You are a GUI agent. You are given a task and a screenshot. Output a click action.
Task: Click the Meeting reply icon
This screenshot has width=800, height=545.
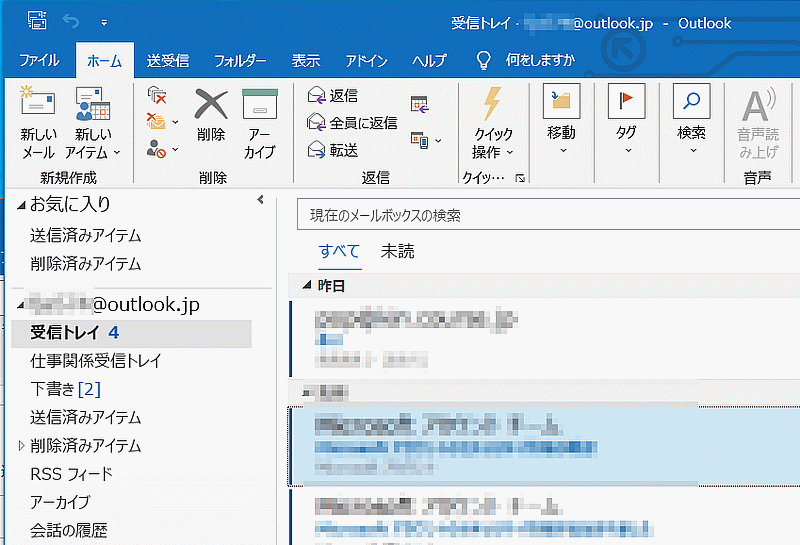click(420, 104)
